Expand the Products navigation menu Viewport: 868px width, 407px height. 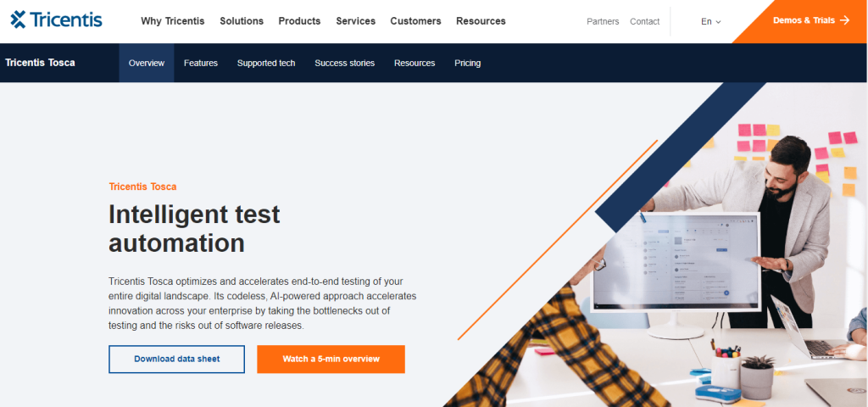point(299,21)
